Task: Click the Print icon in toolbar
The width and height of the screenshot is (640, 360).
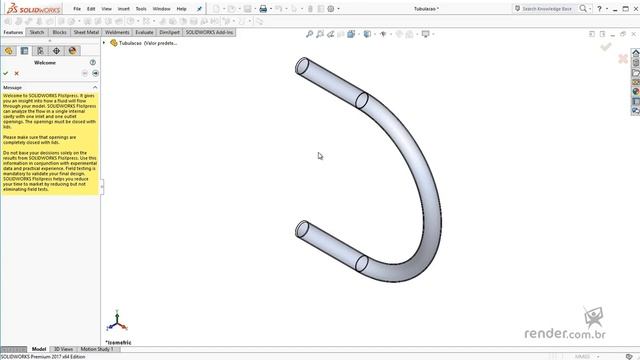Action: tap(263, 9)
